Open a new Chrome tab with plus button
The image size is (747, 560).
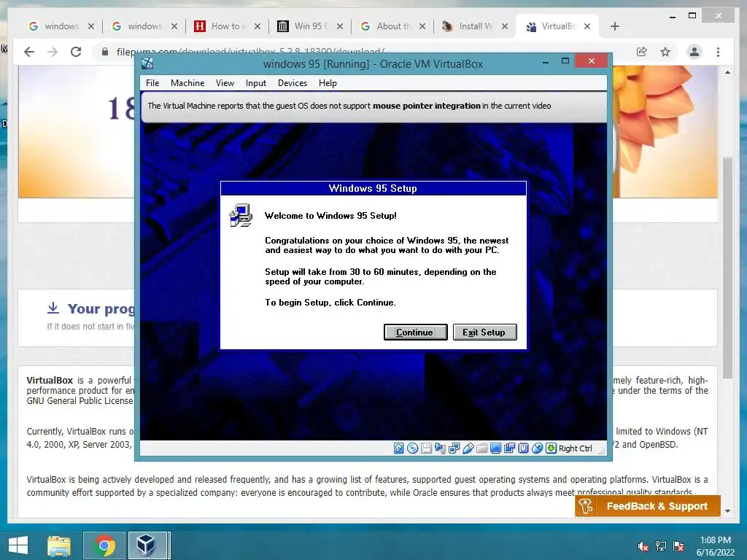tap(614, 26)
